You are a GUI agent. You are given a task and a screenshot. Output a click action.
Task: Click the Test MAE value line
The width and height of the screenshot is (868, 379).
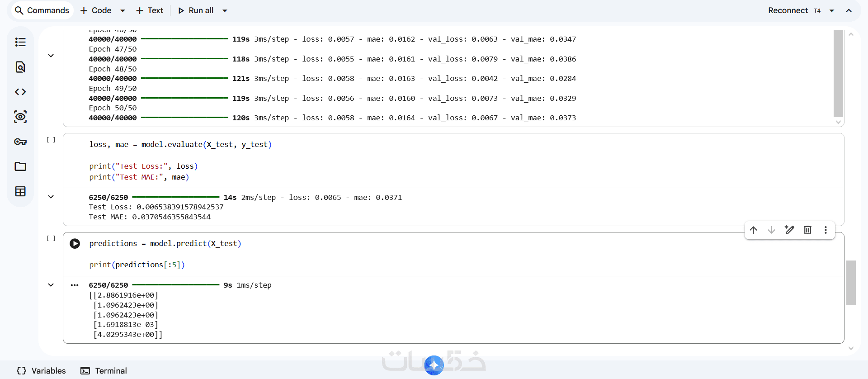[150, 217]
